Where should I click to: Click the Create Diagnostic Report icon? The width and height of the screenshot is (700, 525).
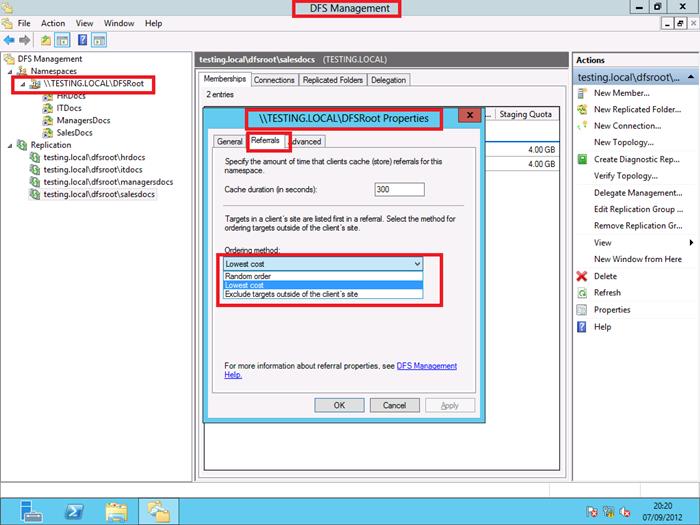[582, 159]
